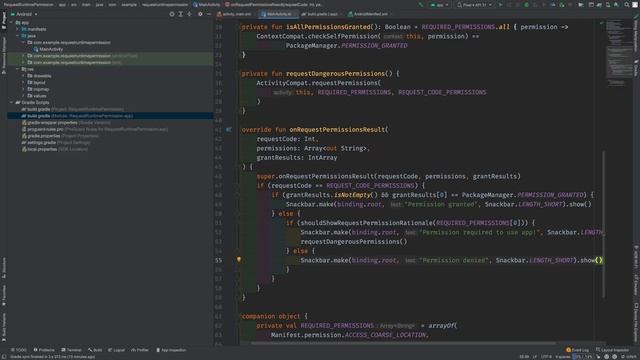Hide the Project panel with minus icon
The width and height of the screenshot is (640, 360).
click(x=209, y=14)
